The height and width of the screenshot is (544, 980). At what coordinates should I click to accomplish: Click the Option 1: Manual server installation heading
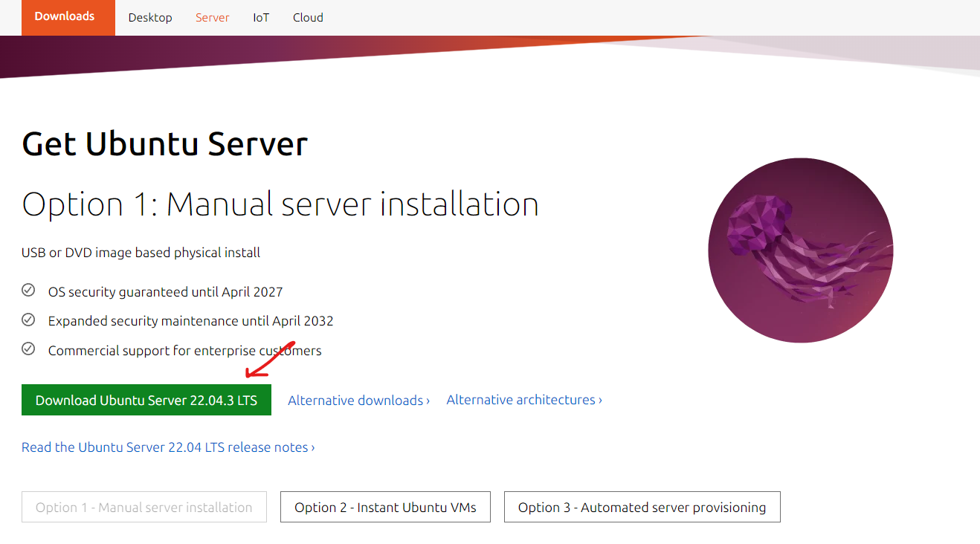(280, 204)
